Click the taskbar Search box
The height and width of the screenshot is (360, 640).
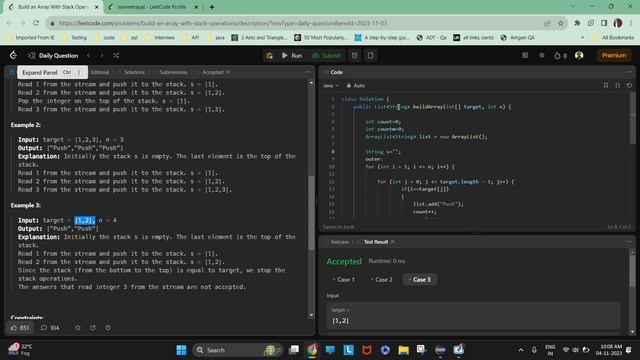[237, 350]
